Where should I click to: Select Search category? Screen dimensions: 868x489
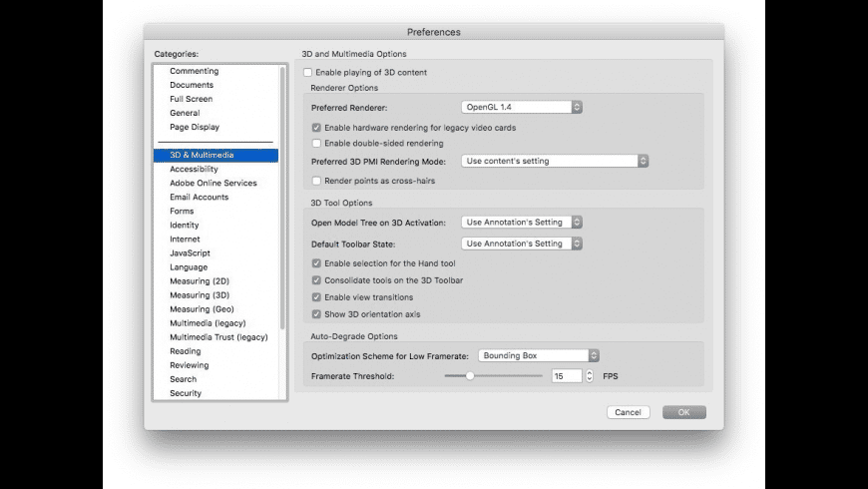click(x=184, y=379)
